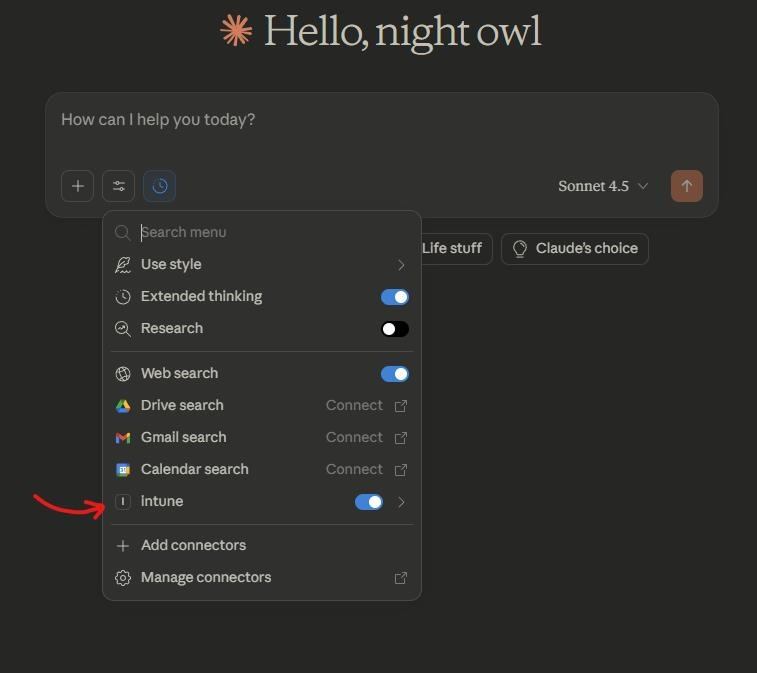The width and height of the screenshot is (757, 673).
Task: Select the Extended thinking menu label
Action: click(x=201, y=296)
